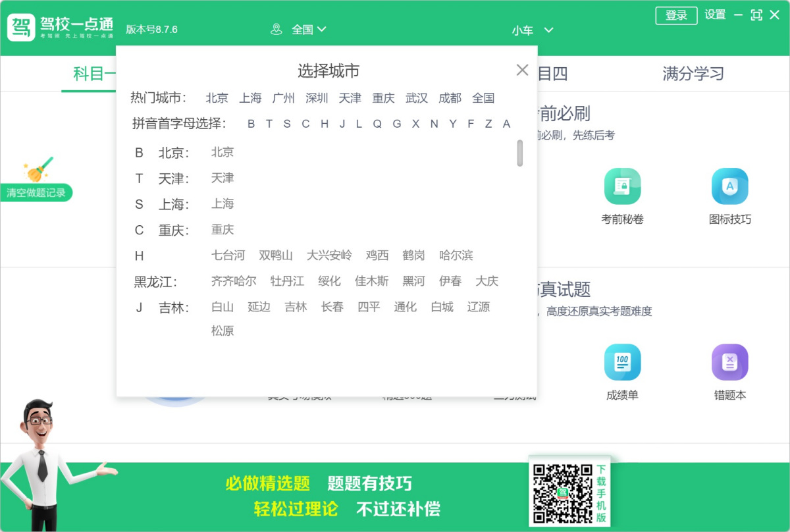The width and height of the screenshot is (790, 532).
Task: Click the location pin icon near 全国
Action: click(x=276, y=29)
